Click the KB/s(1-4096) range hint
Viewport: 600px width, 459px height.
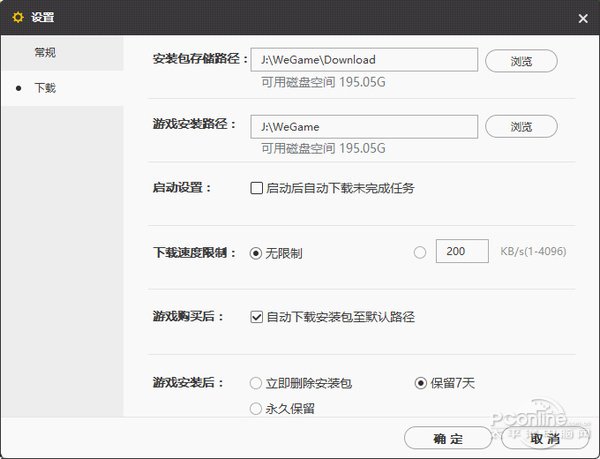click(533, 251)
